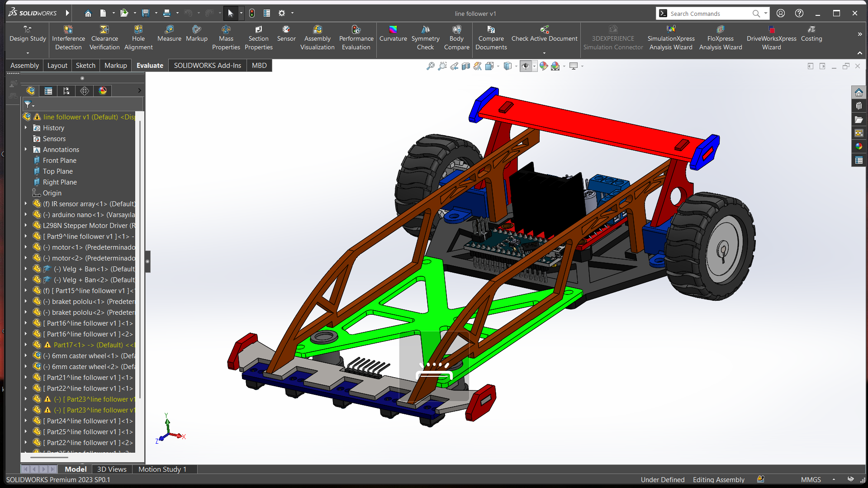Open the PropertyManager tab
Image resolution: width=868 pixels, height=488 pixels.
point(48,91)
